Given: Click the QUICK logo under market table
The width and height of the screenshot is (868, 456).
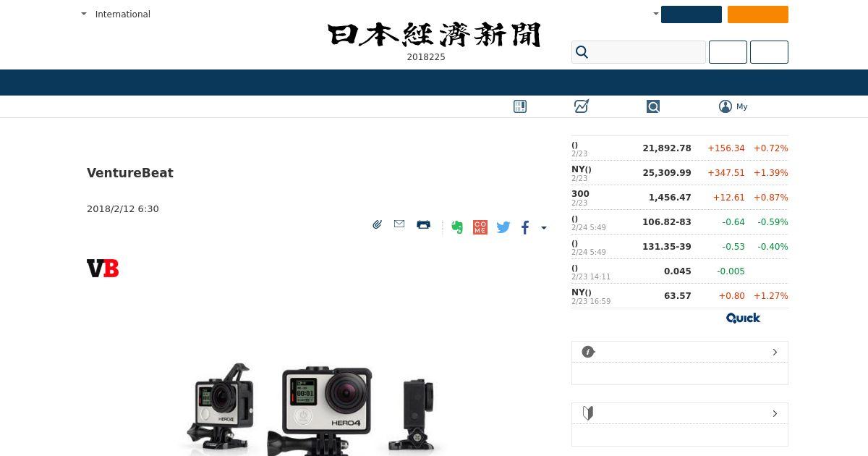Looking at the screenshot, I should pos(743,318).
